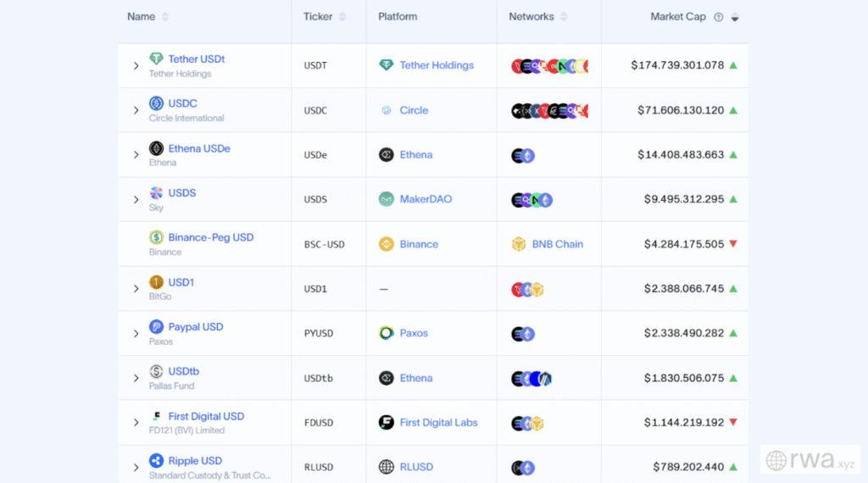Open the First Digital USD link
The width and height of the screenshot is (868, 483).
[206, 416]
